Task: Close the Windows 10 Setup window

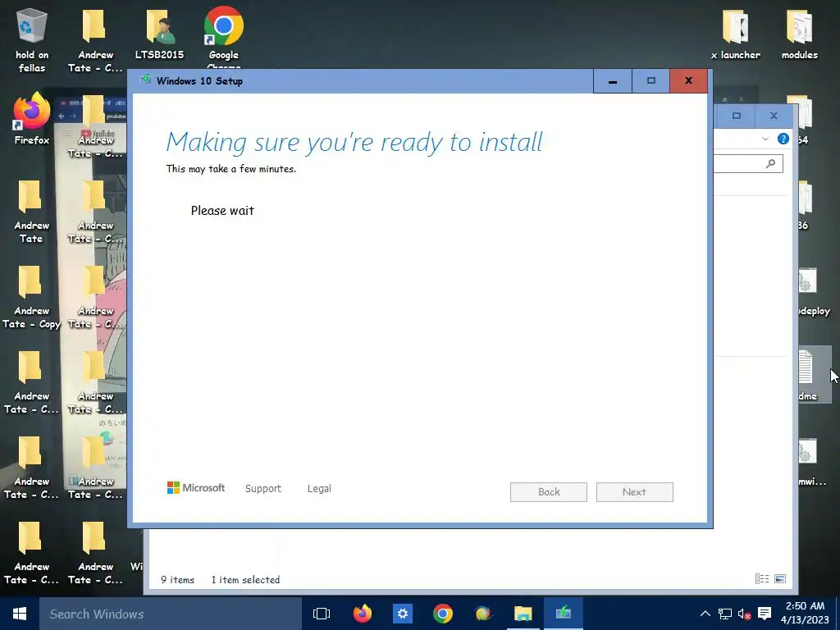Action: point(688,81)
